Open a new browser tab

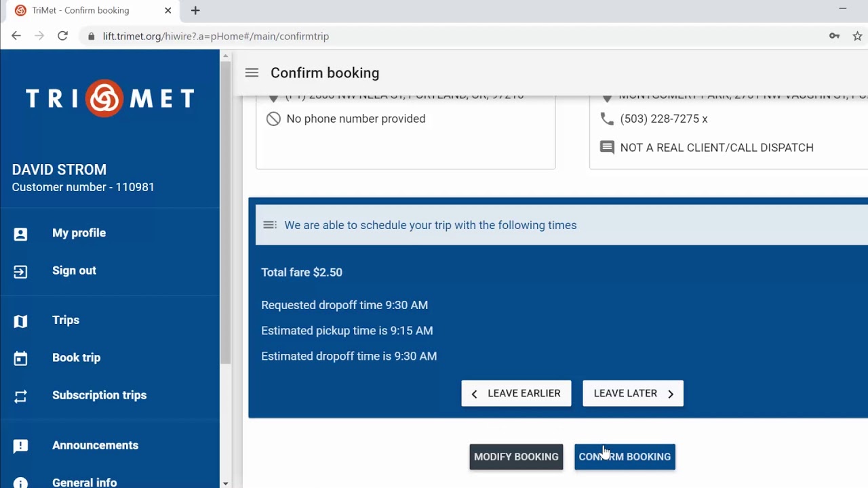point(195,10)
